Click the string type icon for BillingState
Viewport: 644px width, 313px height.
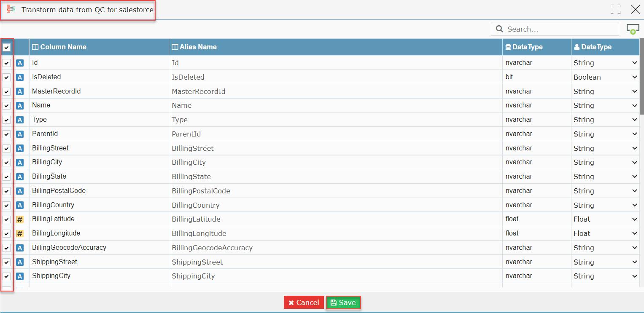pyautogui.click(x=20, y=177)
